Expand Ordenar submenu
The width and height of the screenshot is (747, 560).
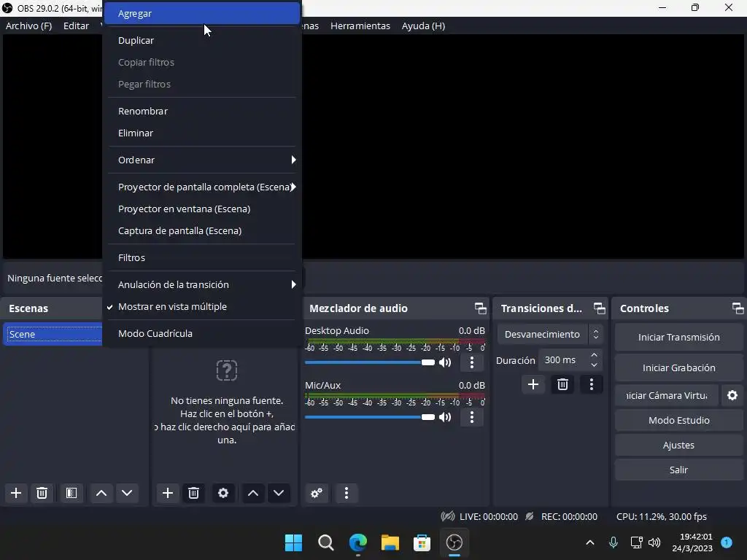(x=202, y=160)
